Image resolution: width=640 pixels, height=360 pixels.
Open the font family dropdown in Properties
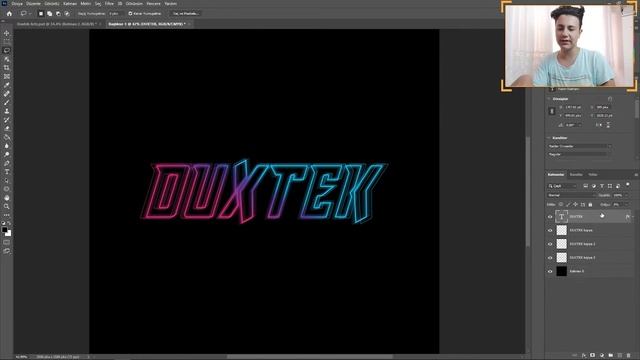click(580, 146)
